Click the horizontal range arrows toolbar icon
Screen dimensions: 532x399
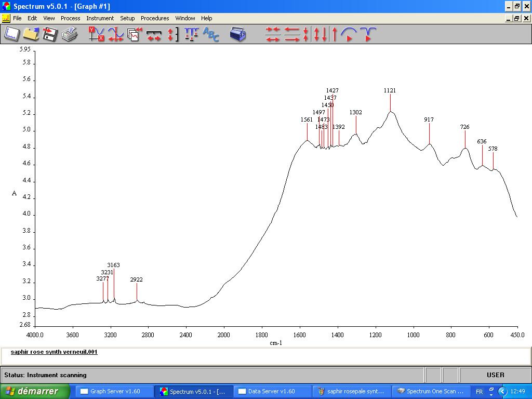click(154, 34)
